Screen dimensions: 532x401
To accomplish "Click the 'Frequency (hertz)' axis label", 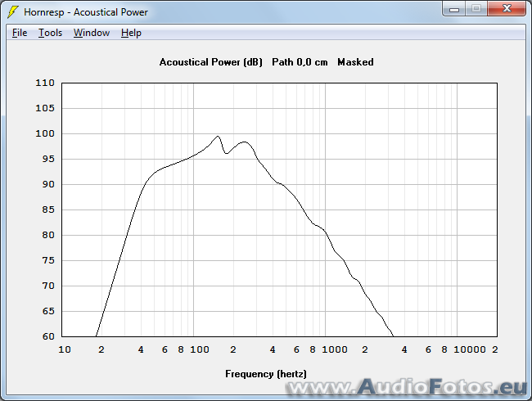I will [266, 374].
